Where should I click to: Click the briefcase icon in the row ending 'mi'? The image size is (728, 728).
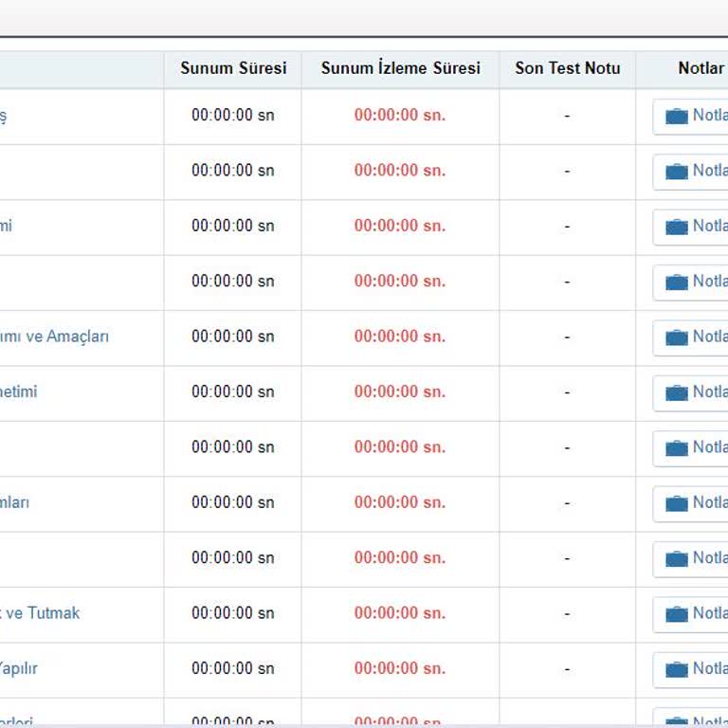[x=676, y=227]
